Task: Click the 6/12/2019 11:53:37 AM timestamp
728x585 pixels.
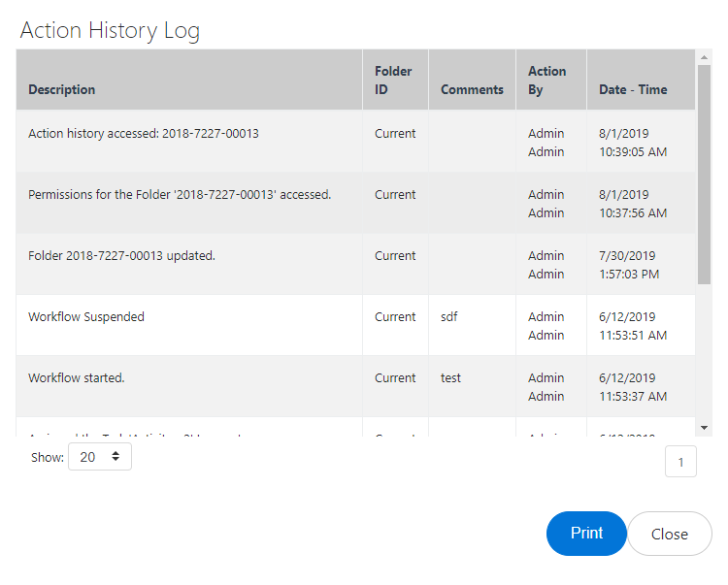Action: pyautogui.click(x=633, y=387)
